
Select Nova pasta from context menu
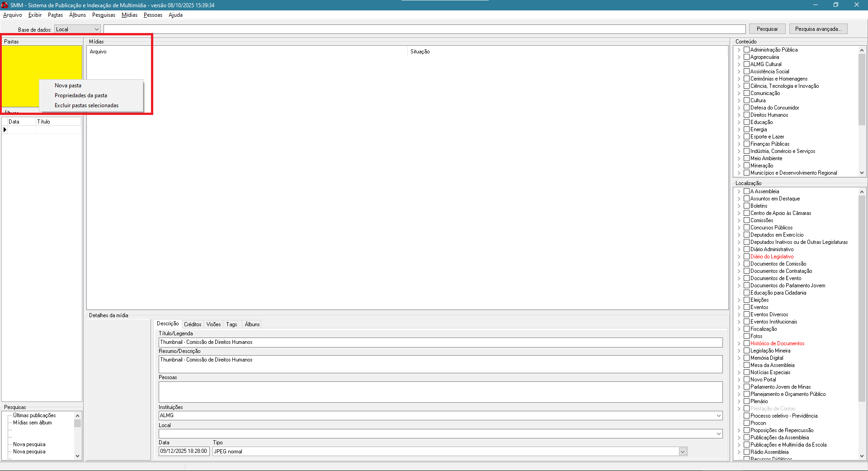click(68, 86)
